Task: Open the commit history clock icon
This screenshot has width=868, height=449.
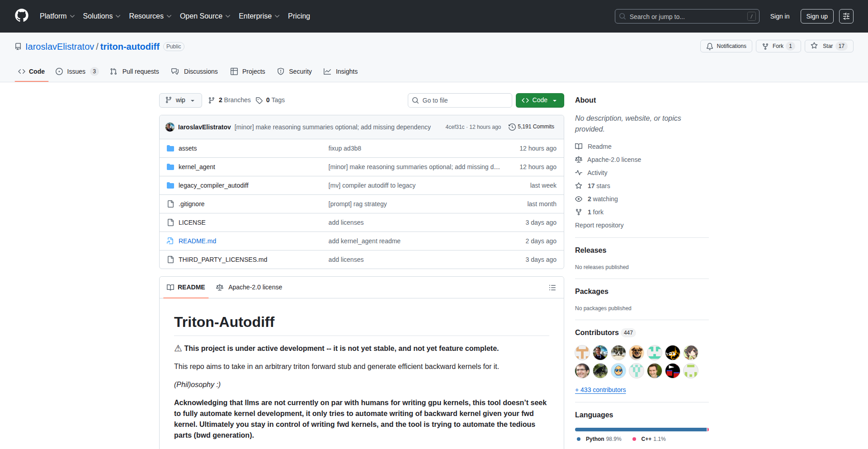Action: 512,127
